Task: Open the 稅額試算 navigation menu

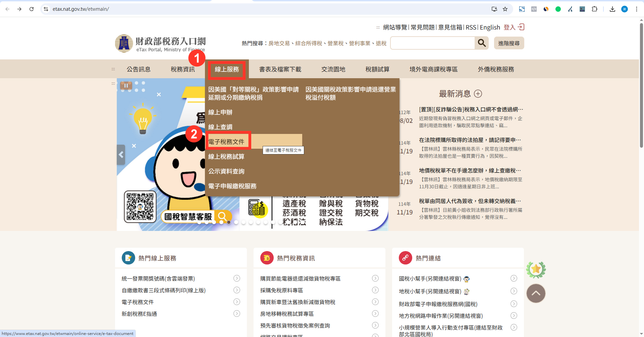Action: pos(377,69)
